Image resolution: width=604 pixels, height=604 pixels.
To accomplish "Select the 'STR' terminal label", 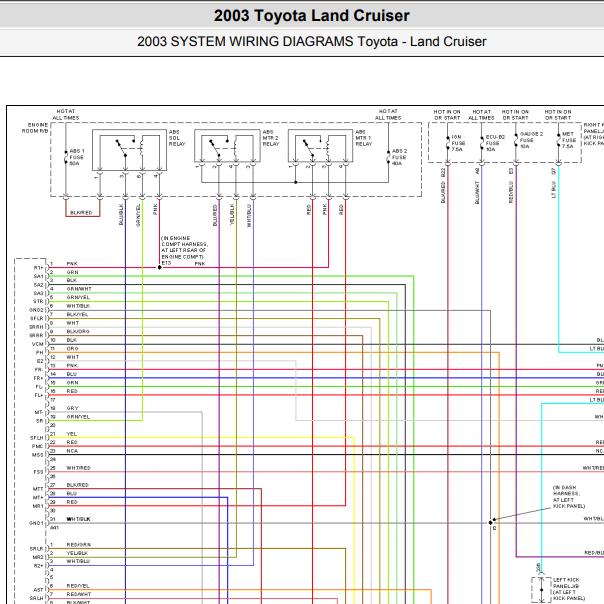I will [38, 301].
